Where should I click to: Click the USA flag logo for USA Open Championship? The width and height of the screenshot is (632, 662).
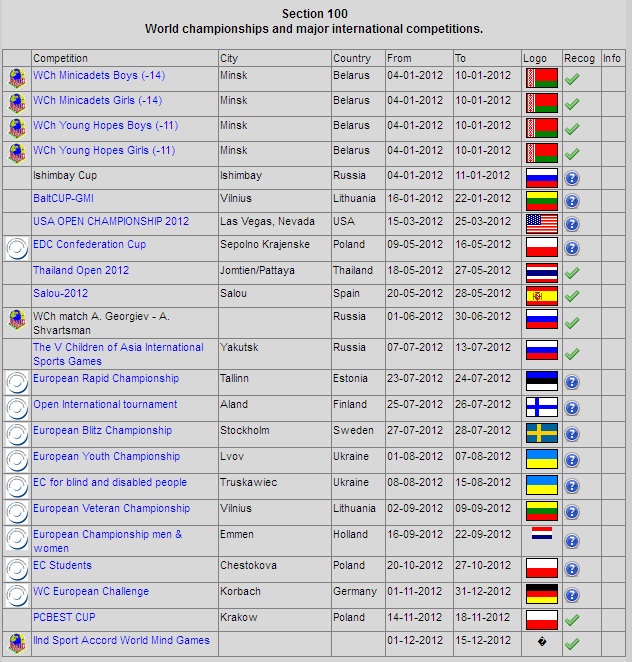point(541,223)
